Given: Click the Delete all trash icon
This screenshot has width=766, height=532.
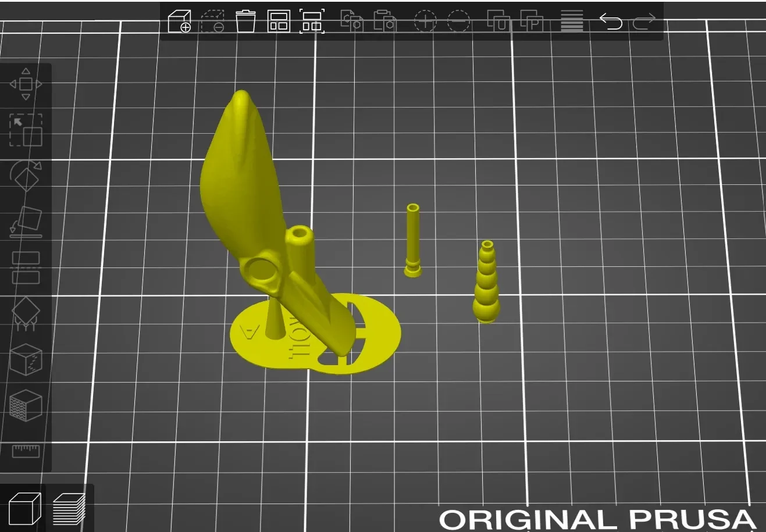Looking at the screenshot, I should pos(245,22).
